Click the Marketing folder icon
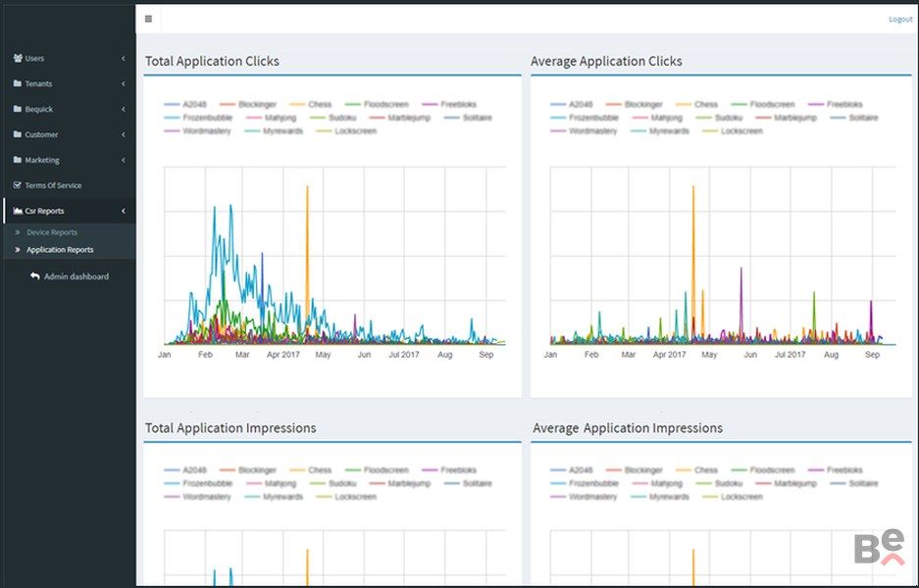 coord(18,160)
